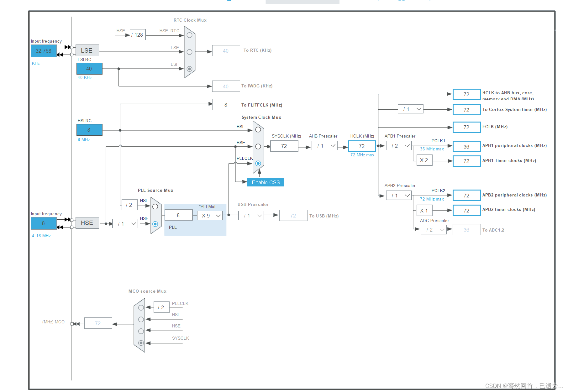Click the Enable CSS button
This screenshot has width=568, height=392.
click(266, 182)
